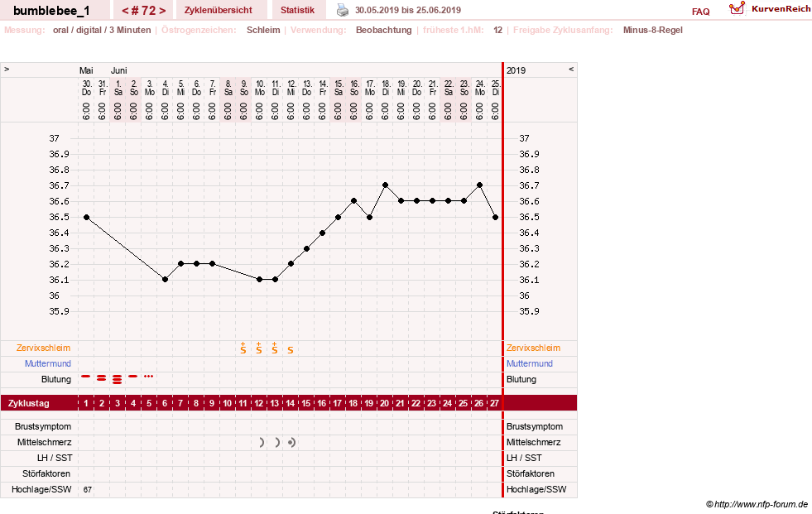Click the oral / digital / 3 Minuten value

(102, 30)
